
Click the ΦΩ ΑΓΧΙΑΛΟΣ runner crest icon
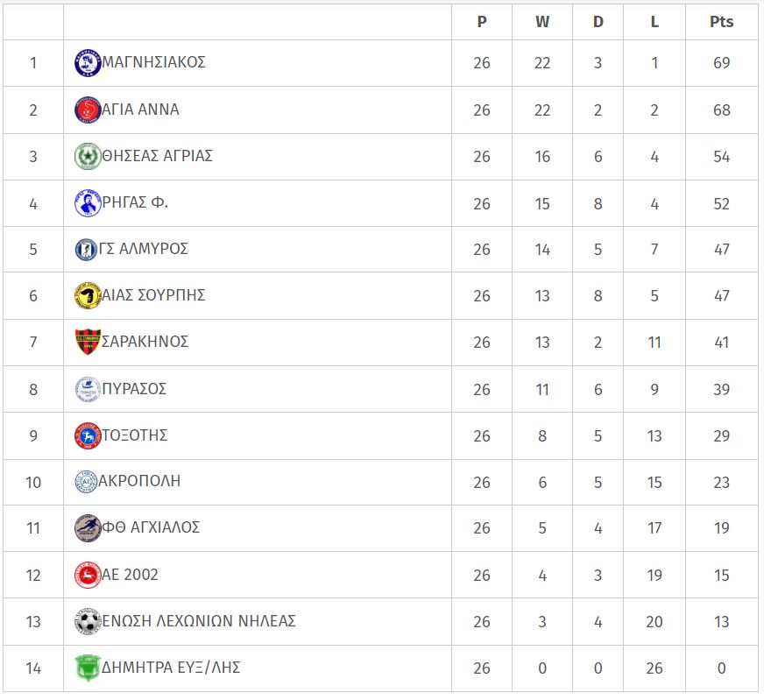(88, 528)
